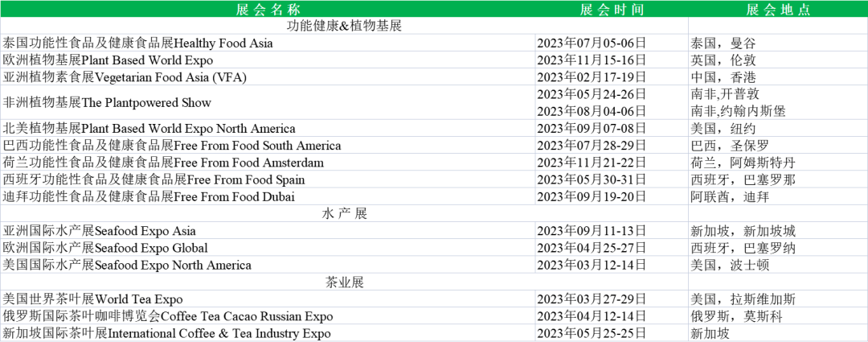This screenshot has height=342, width=868.
Task: Click the 2023年09月11-13日 date cell
Action: coord(612,231)
